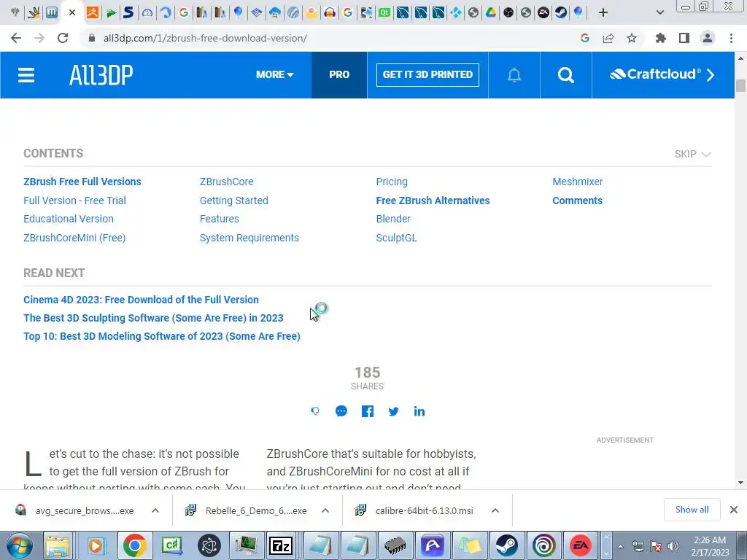Viewport: 747px width, 560px height.
Task: Switch to the Steam browser tab
Action: (x=561, y=12)
